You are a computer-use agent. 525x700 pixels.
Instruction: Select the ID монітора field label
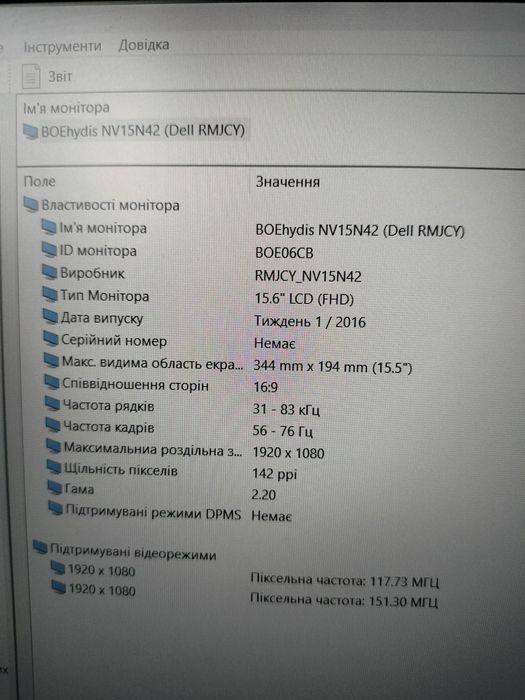(98, 251)
